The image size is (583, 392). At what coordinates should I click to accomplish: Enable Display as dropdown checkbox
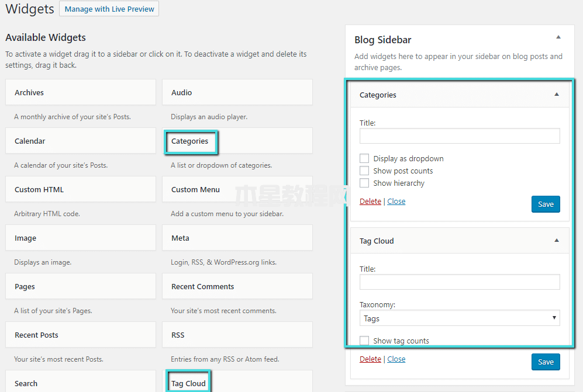click(x=364, y=158)
